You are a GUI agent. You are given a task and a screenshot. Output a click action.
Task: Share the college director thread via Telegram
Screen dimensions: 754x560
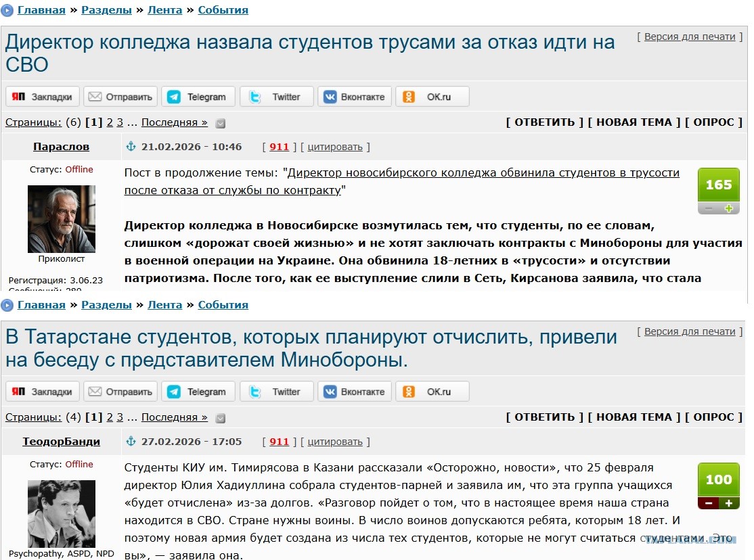coord(198,97)
